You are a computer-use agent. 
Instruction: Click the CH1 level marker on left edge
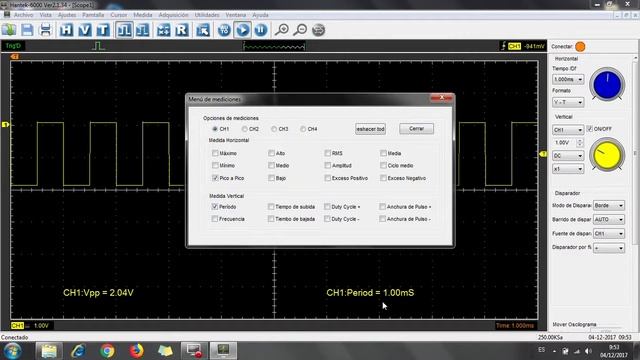pyautogui.click(x=5, y=124)
